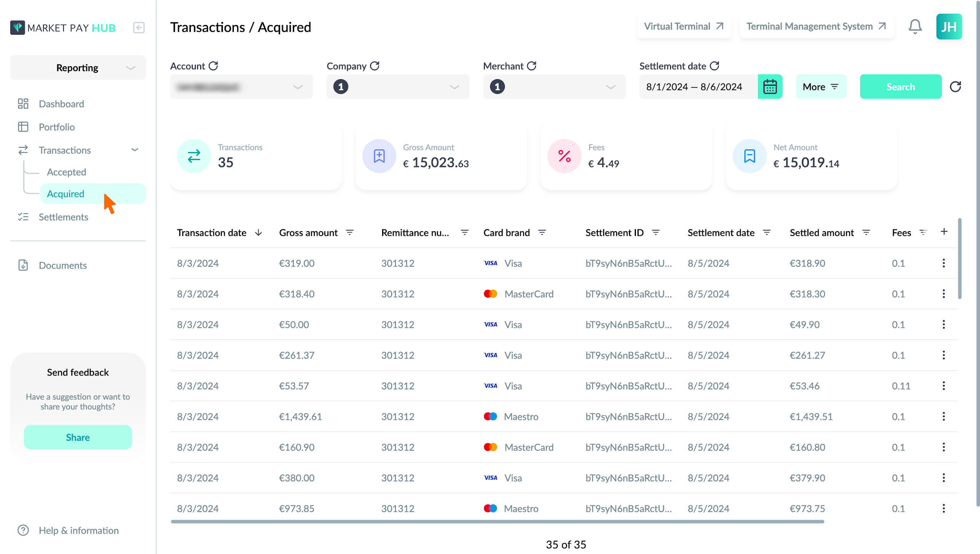Open row actions for €160.90 transaction

(943, 447)
